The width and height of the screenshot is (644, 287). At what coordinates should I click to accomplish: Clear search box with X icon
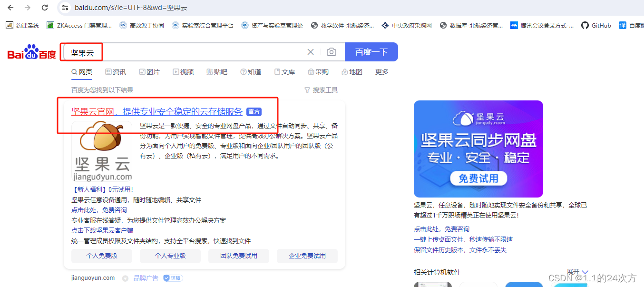311,52
